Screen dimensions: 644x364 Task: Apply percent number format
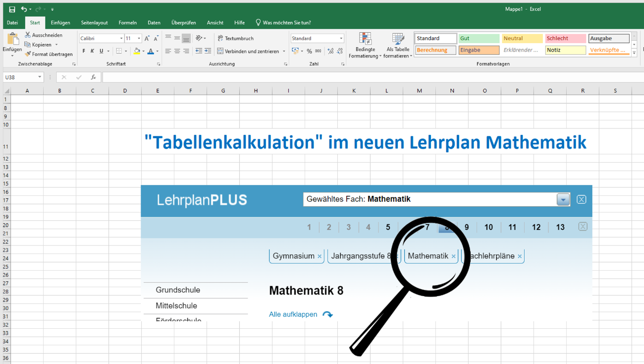click(x=309, y=51)
